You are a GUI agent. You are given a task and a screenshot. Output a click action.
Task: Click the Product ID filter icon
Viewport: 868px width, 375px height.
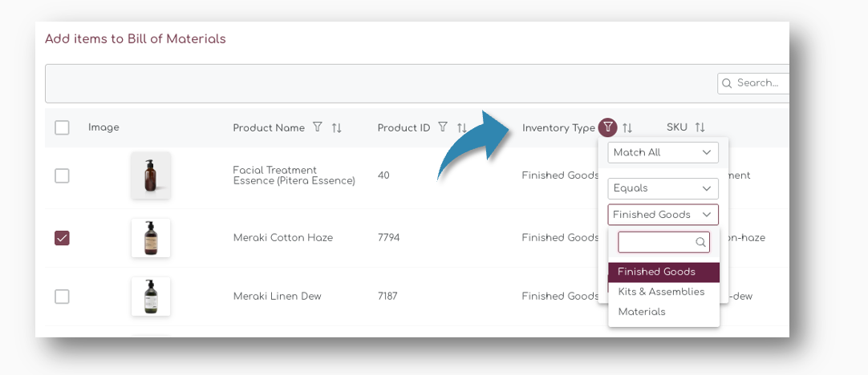pos(443,127)
